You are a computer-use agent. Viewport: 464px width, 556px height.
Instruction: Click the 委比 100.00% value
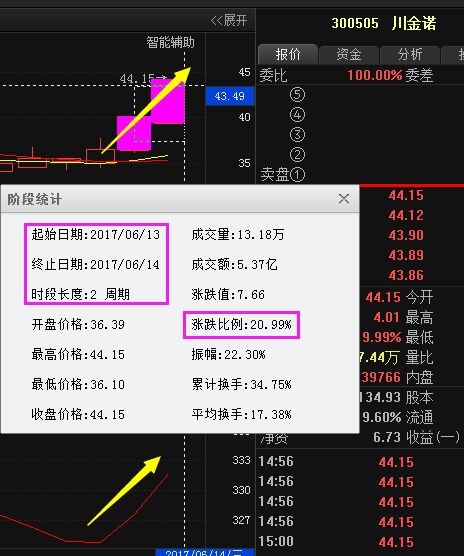375,75
